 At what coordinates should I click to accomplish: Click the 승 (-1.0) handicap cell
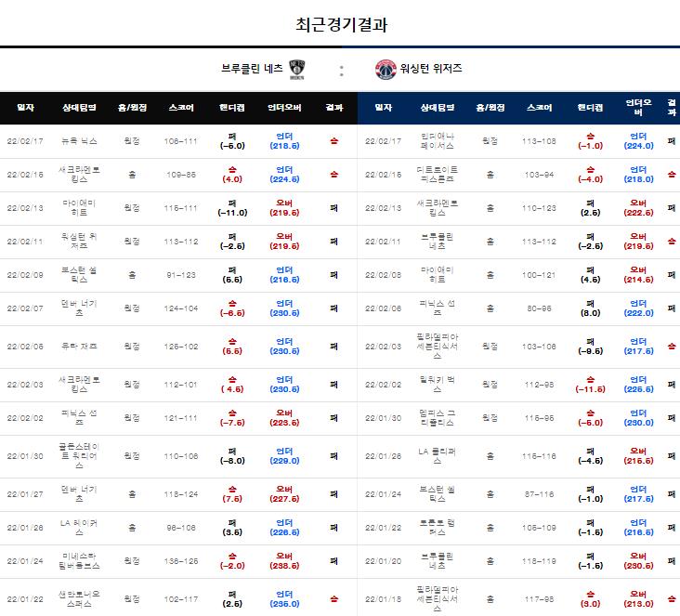pos(590,141)
